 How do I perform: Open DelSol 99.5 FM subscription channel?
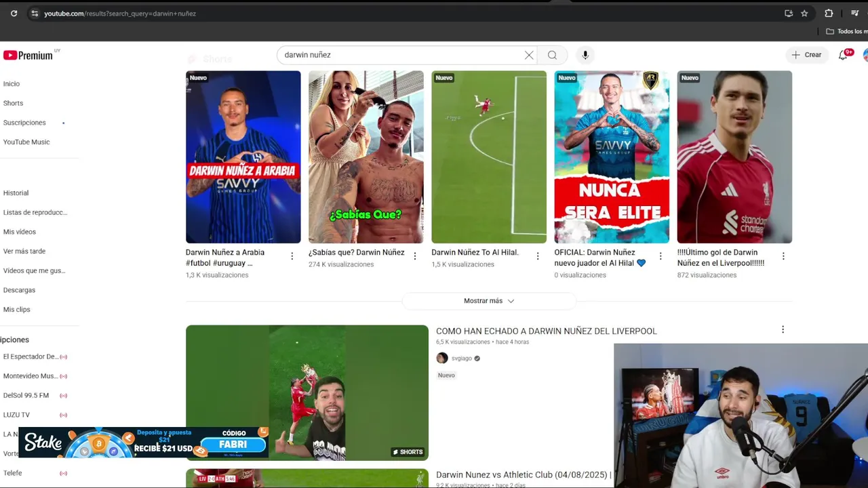tap(26, 395)
